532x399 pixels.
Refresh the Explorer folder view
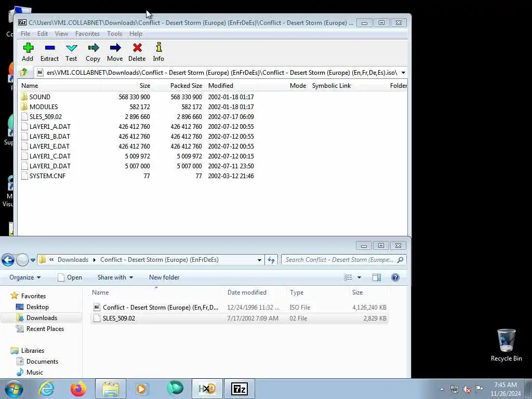[x=271, y=260]
